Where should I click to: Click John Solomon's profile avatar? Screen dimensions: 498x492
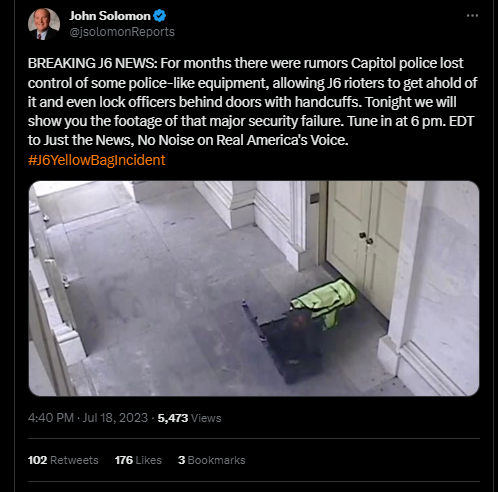[x=44, y=24]
